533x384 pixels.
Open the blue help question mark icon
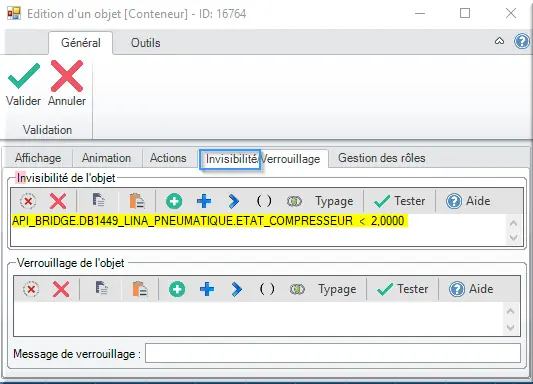point(522,41)
